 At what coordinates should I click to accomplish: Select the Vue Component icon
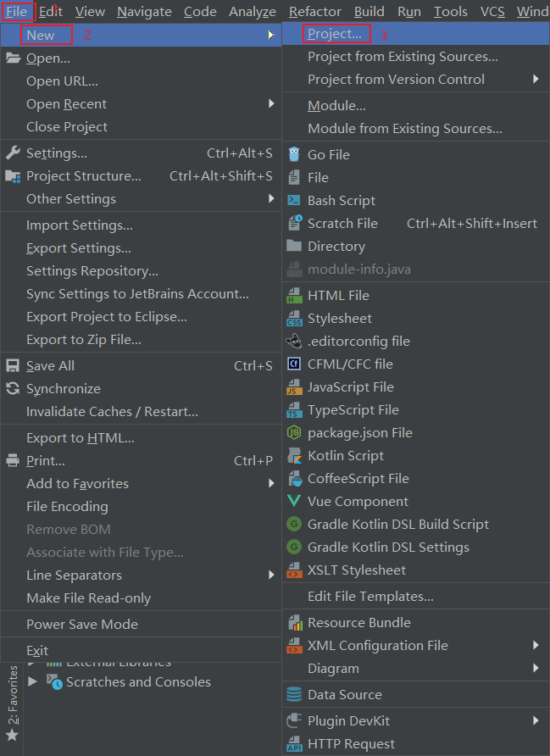pos(294,501)
